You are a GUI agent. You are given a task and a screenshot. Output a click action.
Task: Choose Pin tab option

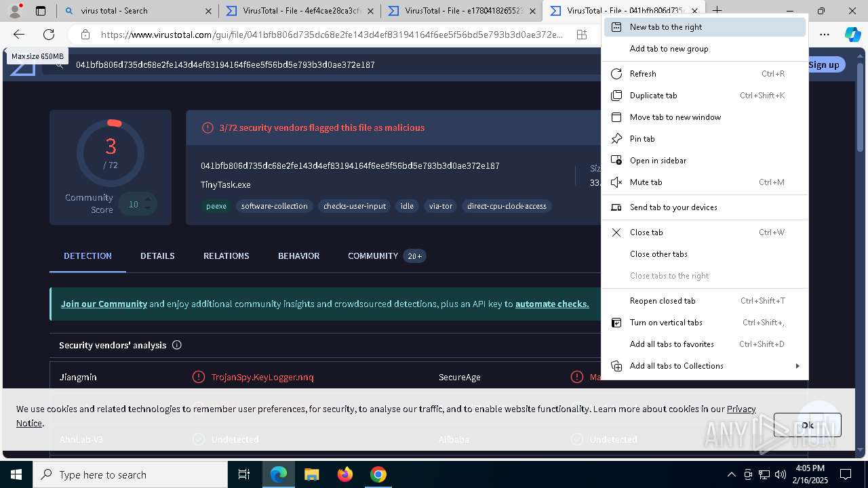tap(705, 139)
